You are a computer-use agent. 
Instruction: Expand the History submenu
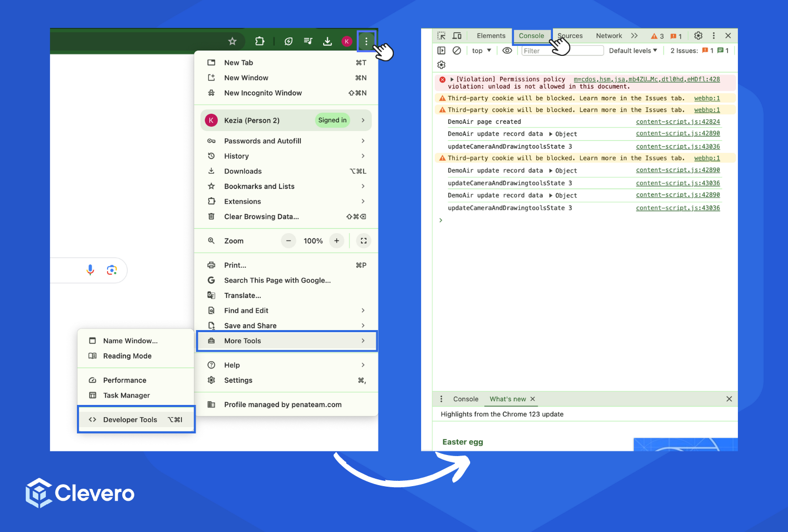point(287,156)
